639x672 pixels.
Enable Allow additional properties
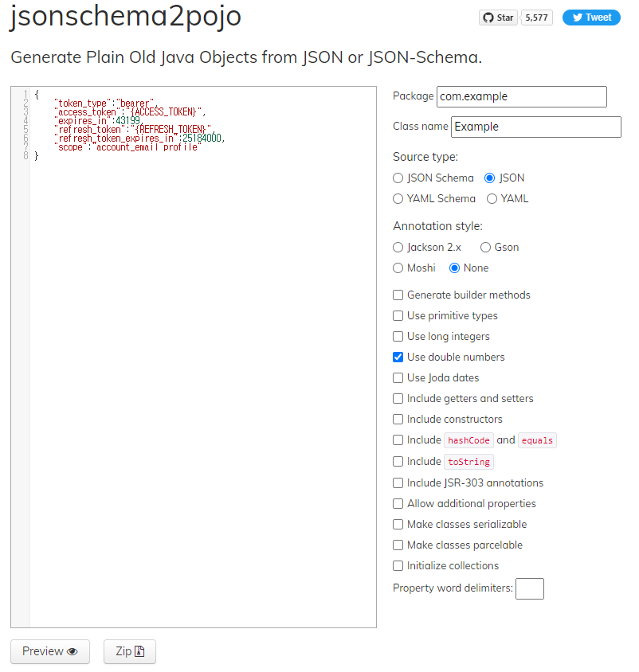click(x=398, y=503)
